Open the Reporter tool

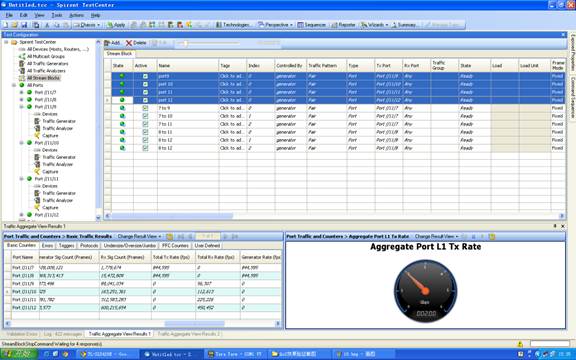[x=343, y=25]
